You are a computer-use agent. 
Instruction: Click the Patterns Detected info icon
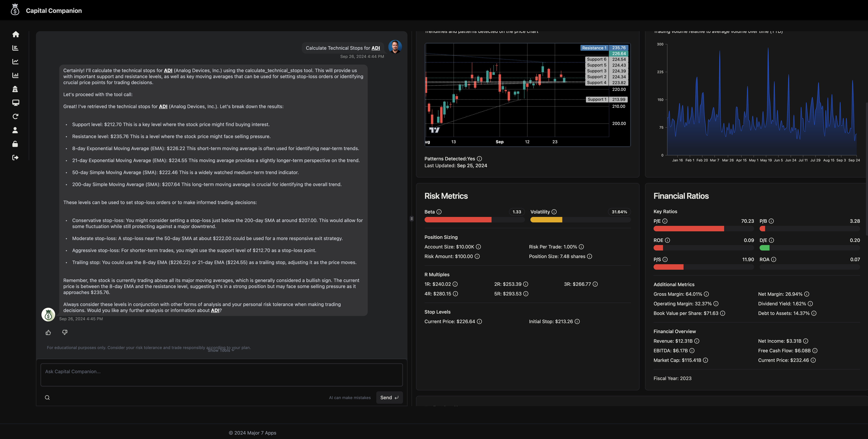480,158
